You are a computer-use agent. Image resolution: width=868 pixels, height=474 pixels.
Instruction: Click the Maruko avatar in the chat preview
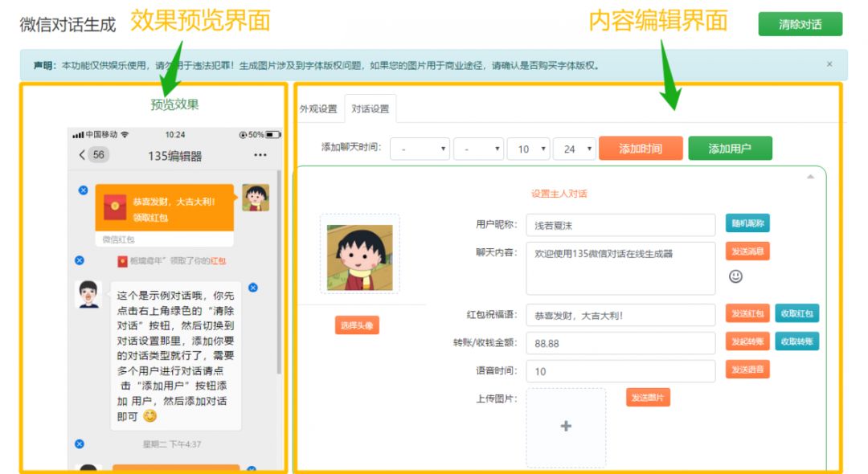pyautogui.click(x=256, y=198)
